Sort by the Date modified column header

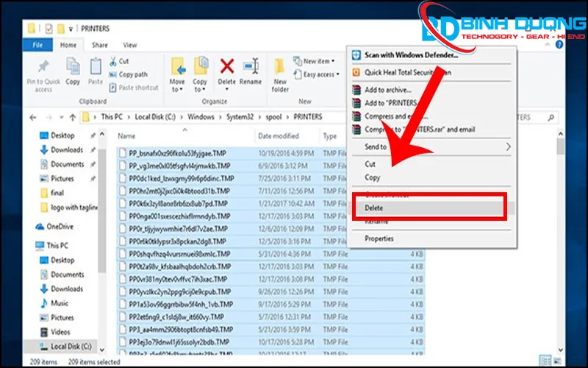coord(279,136)
